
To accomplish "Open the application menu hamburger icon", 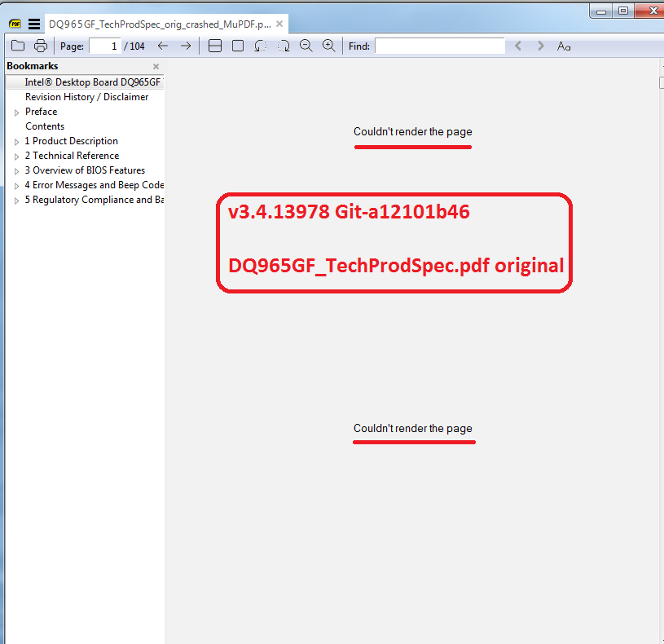I will (x=33, y=24).
